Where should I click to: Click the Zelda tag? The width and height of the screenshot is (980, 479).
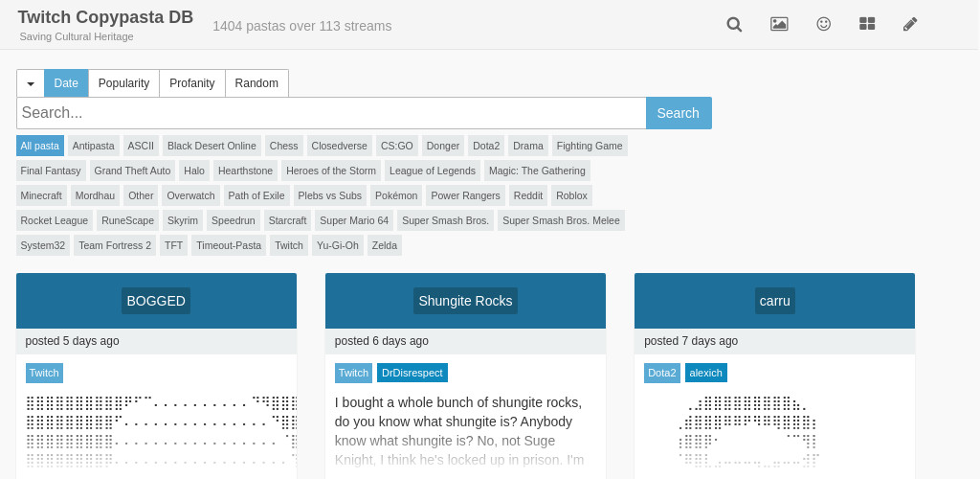point(385,246)
